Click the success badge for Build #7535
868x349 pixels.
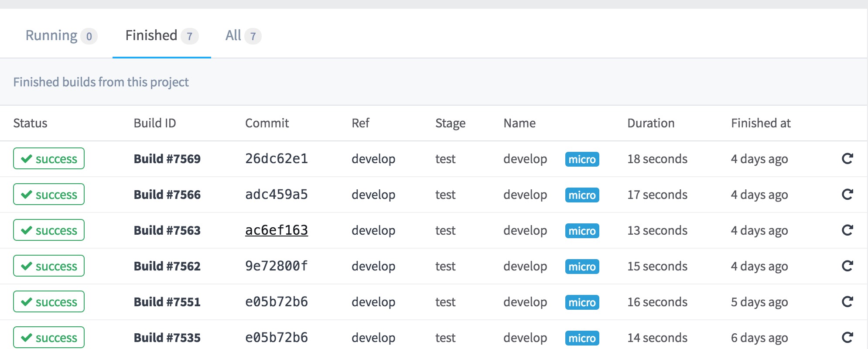point(49,338)
